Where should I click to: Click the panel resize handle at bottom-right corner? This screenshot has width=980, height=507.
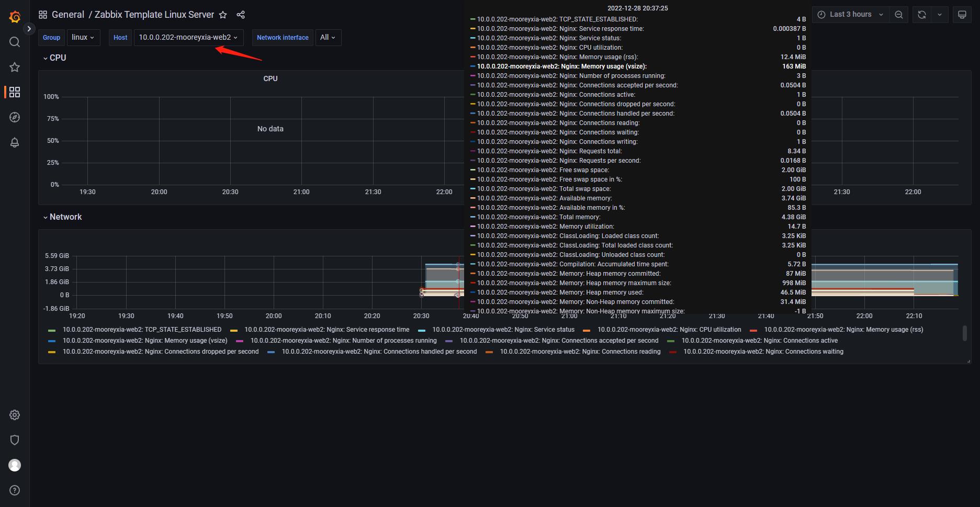968,361
